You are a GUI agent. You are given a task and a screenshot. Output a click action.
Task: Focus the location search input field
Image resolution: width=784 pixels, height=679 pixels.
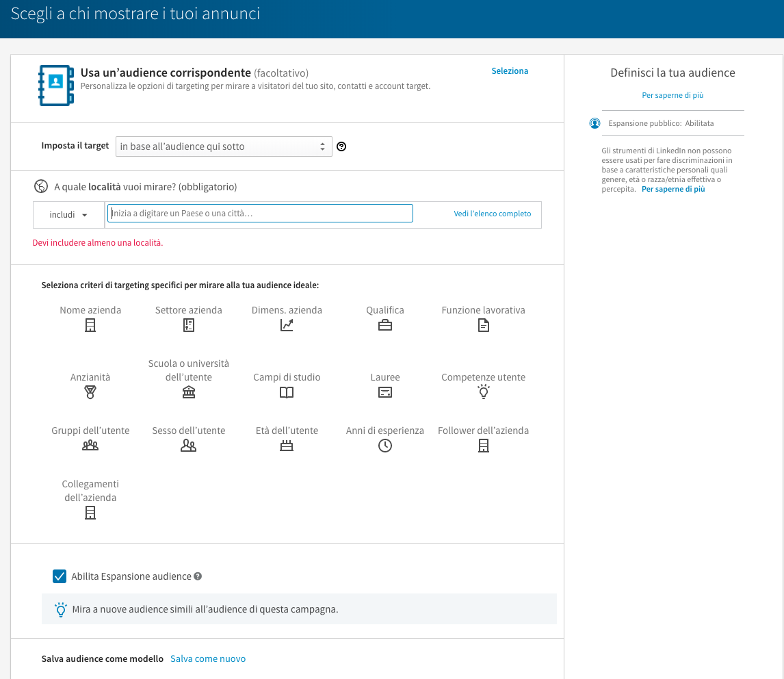pyautogui.click(x=260, y=213)
